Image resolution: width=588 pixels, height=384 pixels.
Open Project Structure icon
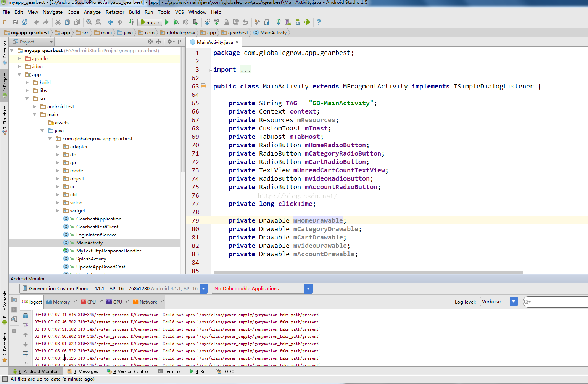(x=267, y=22)
